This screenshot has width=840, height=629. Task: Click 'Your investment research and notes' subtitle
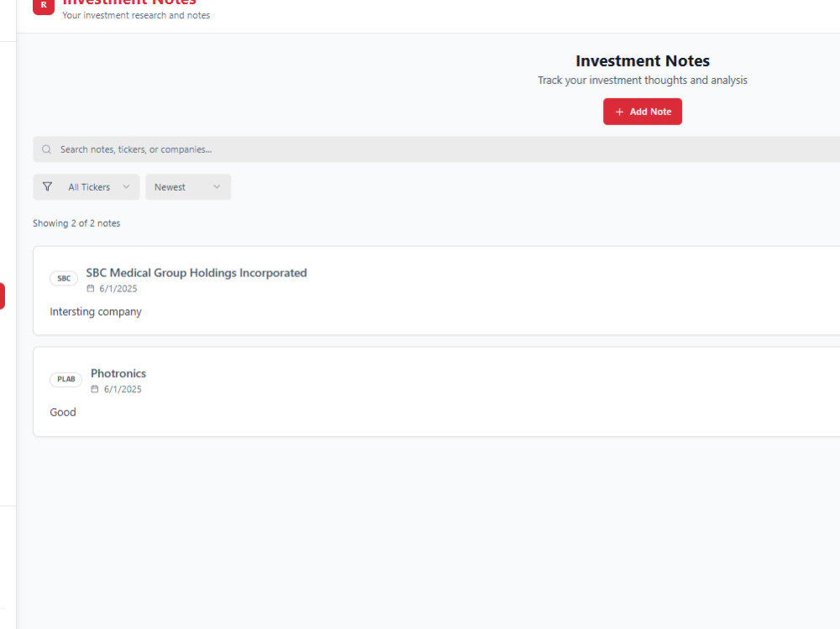pos(136,16)
